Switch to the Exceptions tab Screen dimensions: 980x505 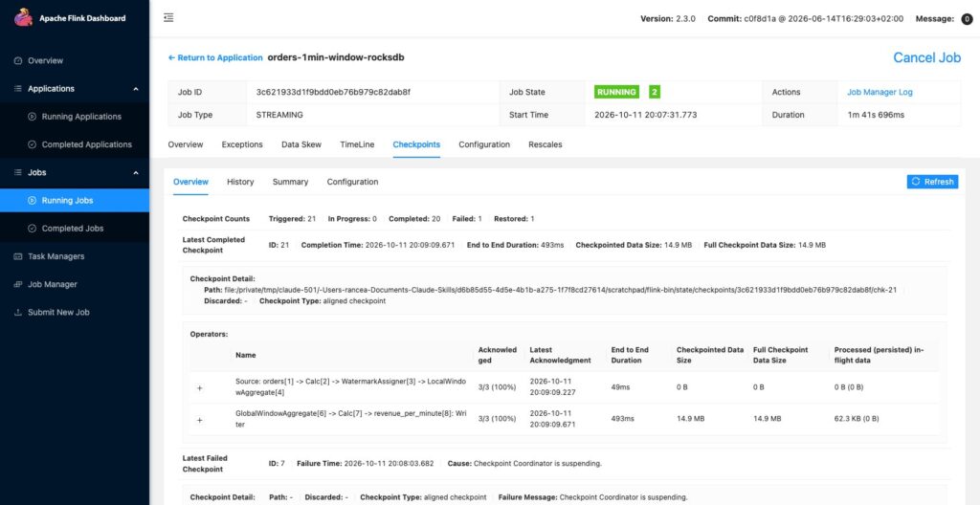click(x=242, y=144)
